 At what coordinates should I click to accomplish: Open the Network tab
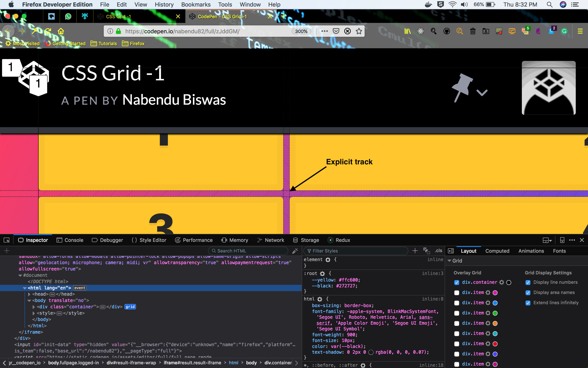271,240
